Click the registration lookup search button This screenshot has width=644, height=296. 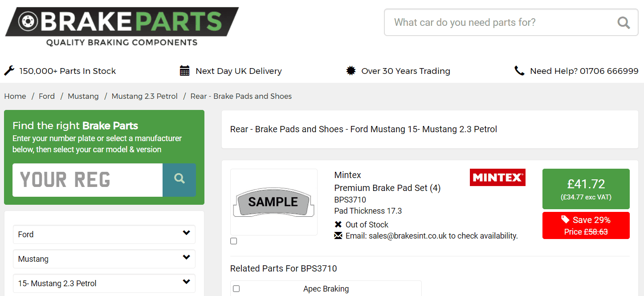tap(179, 180)
